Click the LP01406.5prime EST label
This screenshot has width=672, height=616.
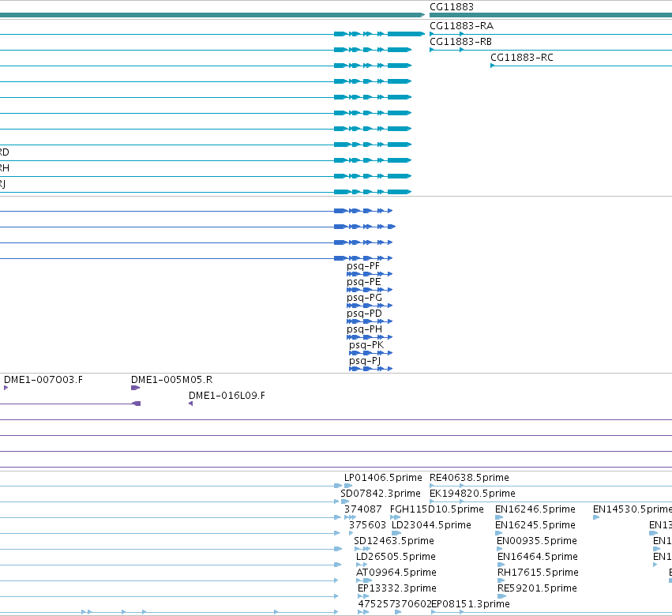[383, 478]
